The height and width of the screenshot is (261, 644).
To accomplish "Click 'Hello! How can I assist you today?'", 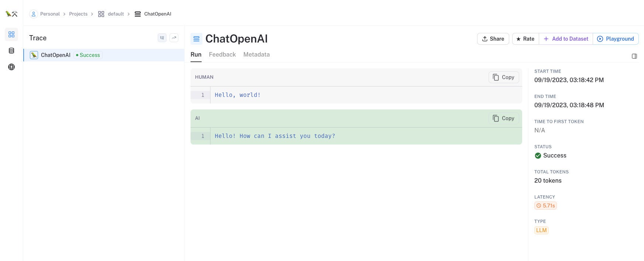I will point(275,136).
